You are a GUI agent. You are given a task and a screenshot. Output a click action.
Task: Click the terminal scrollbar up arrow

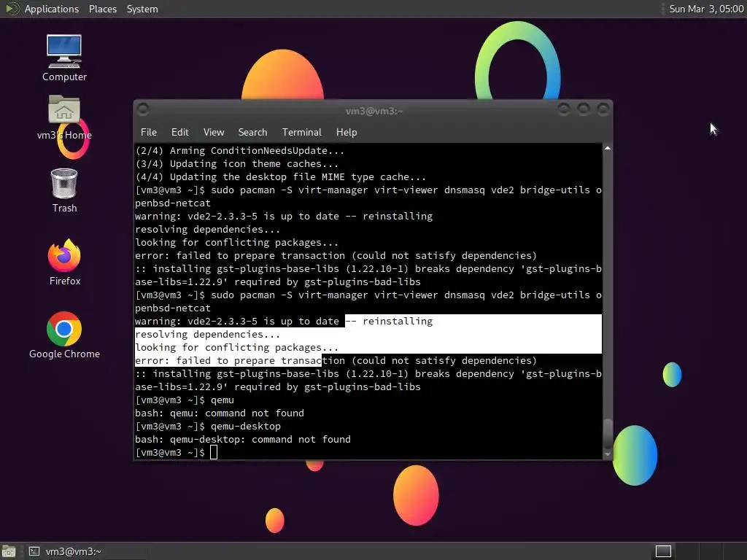click(608, 149)
